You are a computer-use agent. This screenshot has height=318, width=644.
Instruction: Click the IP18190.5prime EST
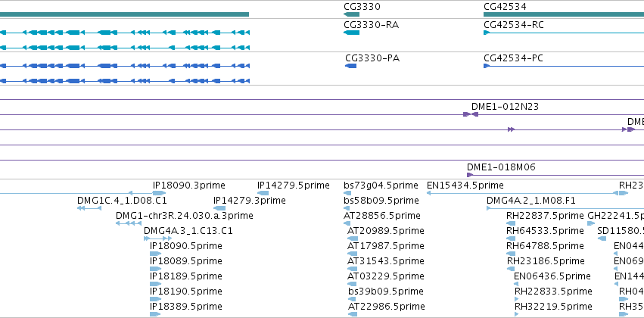pyautogui.click(x=156, y=300)
